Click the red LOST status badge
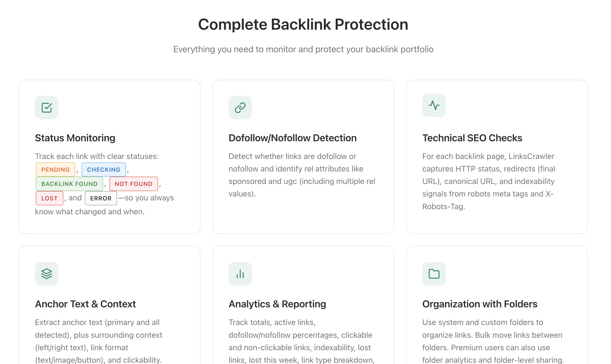 tap(49, 198)
